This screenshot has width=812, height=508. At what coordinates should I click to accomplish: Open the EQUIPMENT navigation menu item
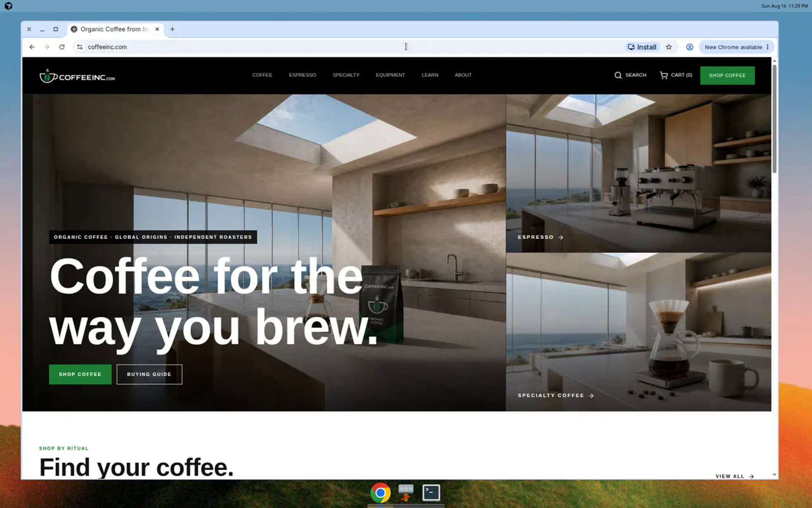click(x=390, y=75)
